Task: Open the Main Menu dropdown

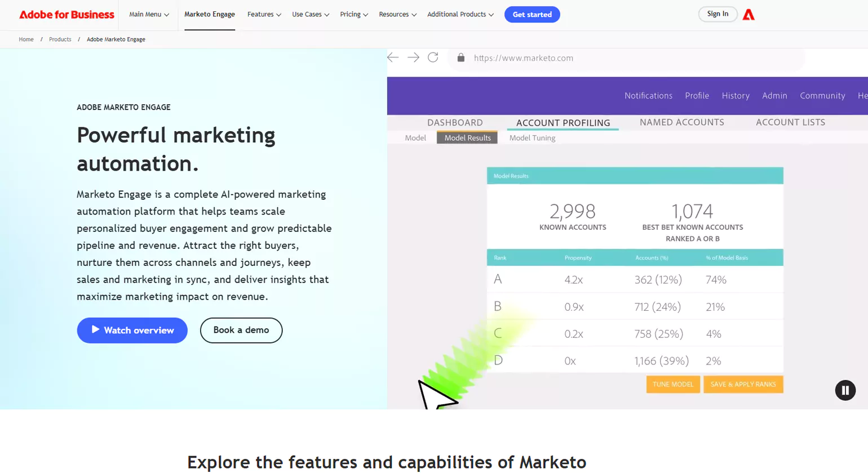Action: coord(148,14)
